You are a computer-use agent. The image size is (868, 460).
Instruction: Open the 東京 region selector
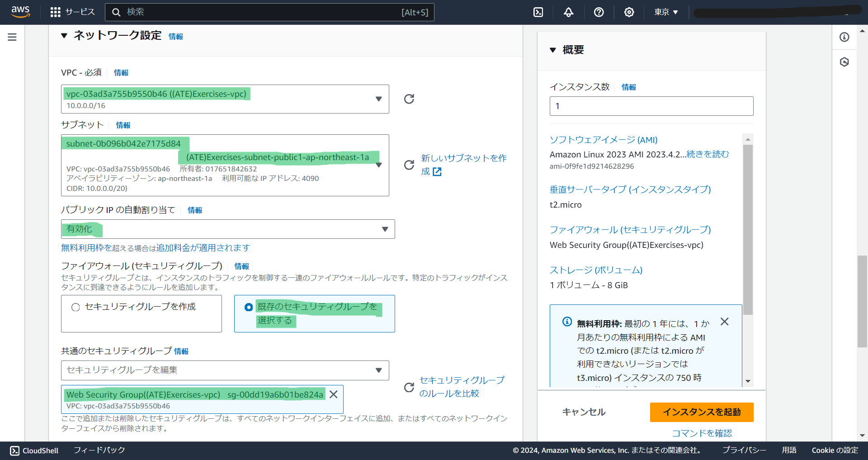tap(665, 12)
